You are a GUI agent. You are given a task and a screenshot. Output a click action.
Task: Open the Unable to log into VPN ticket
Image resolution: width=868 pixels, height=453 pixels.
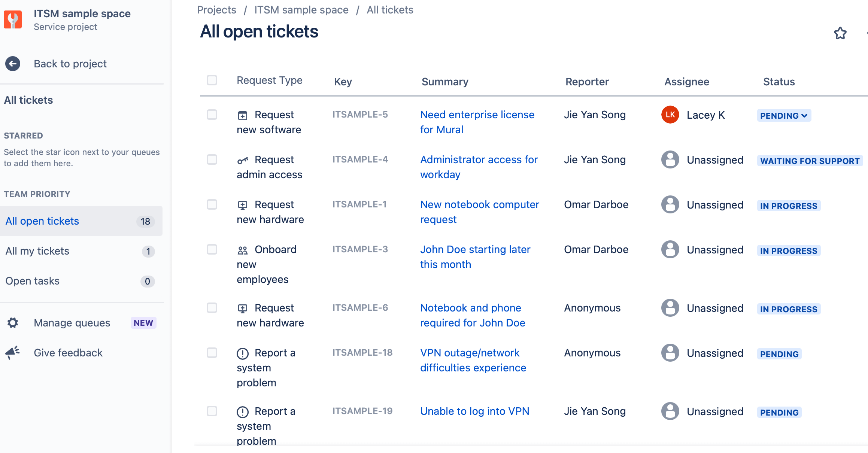[474, 411]
